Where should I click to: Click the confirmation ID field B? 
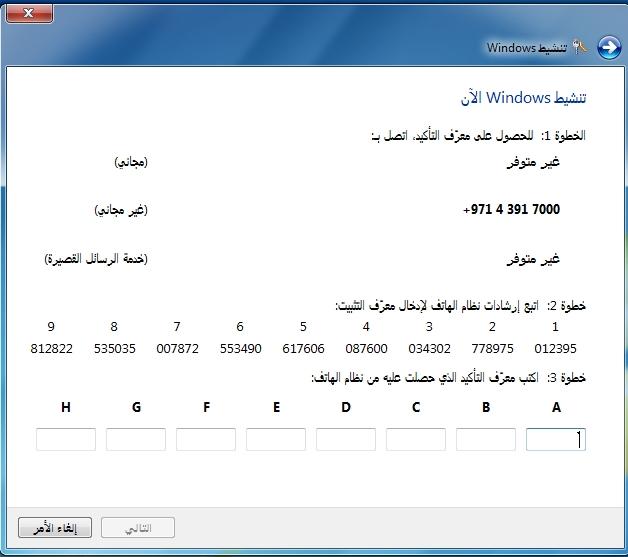pyautogui.click(x=486, y=439)
